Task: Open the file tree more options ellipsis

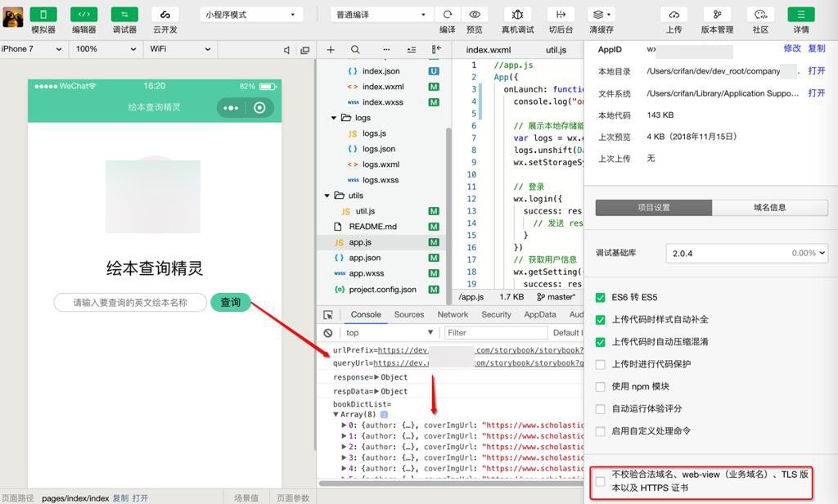Action: click(x=386, y=50)
